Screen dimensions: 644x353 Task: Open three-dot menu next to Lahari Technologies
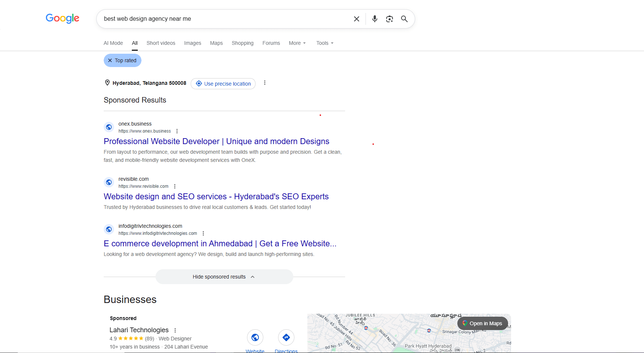175,330
